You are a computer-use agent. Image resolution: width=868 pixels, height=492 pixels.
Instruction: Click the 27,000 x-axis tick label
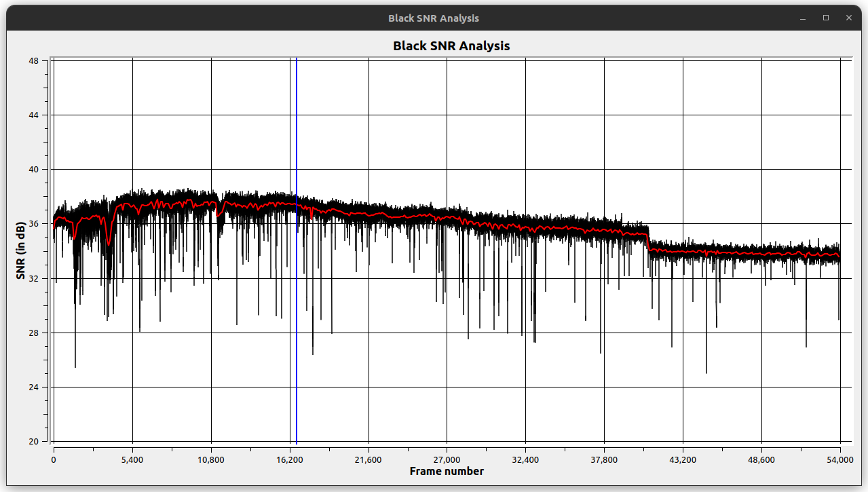[x=447, y=459]
